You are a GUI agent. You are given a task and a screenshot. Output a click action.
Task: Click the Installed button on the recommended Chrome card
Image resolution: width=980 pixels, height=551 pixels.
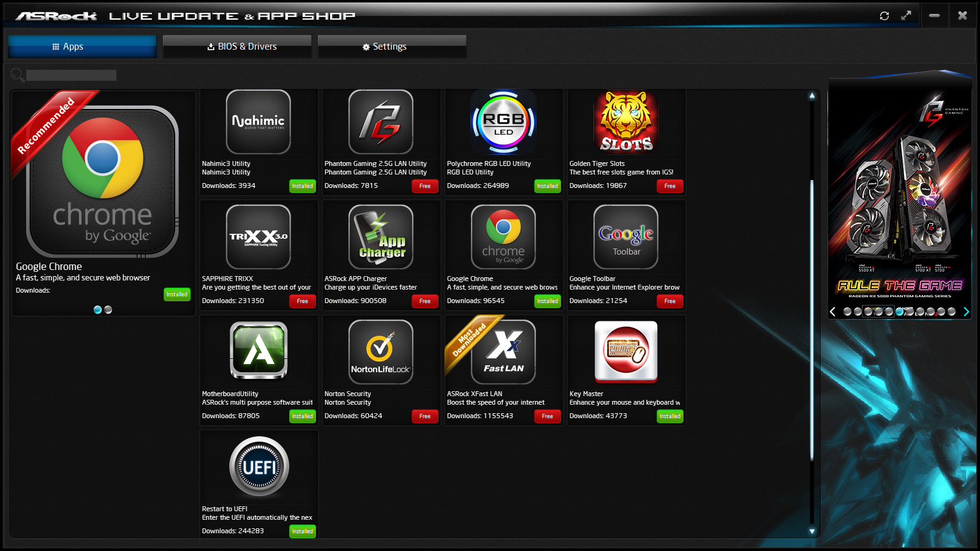[177, 294]
